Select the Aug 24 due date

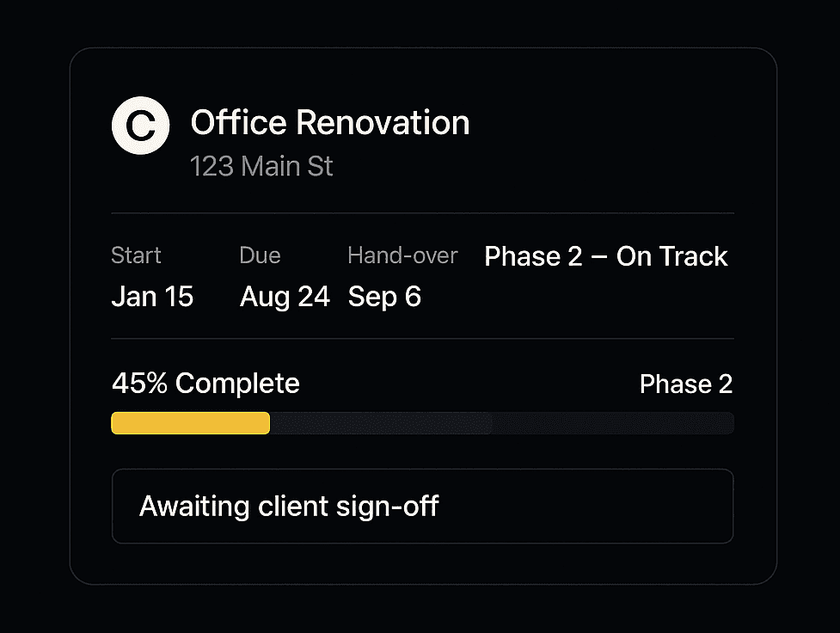(285, 297)
